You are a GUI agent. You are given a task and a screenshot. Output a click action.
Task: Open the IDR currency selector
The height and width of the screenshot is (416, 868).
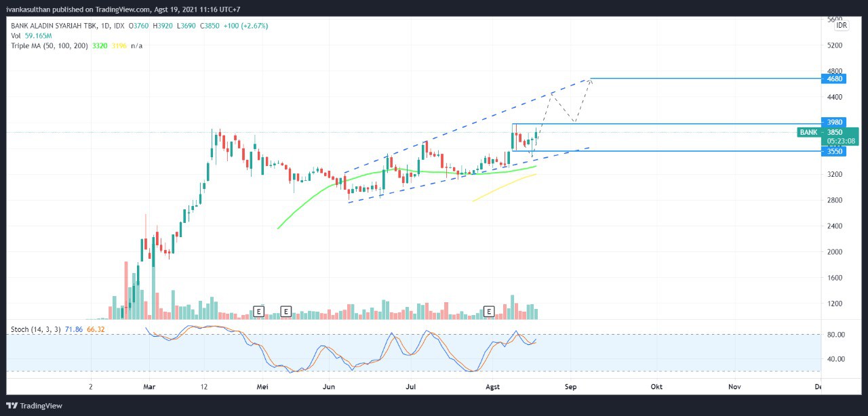click(x=842, y=25)
